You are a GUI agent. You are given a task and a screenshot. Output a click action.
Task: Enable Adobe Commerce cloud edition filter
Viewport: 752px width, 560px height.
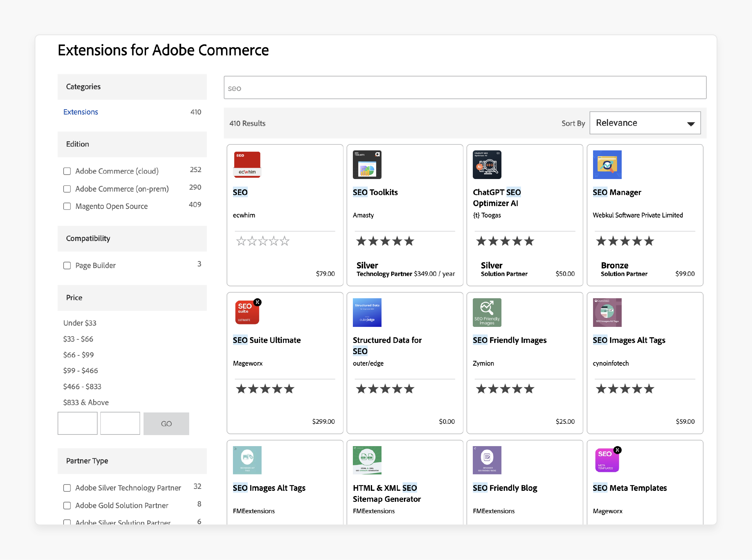pyautogui.click(x=67, y=171)
